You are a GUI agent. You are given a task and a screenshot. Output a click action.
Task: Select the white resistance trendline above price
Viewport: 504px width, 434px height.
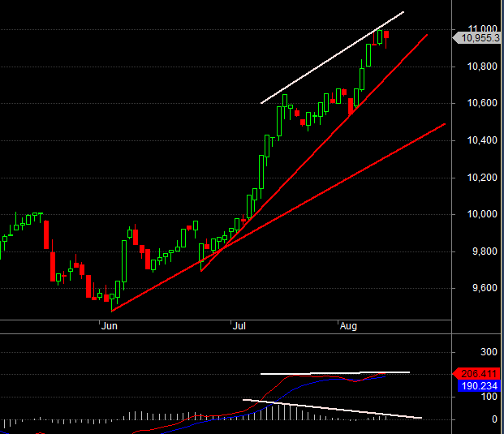tap(333, 58)
